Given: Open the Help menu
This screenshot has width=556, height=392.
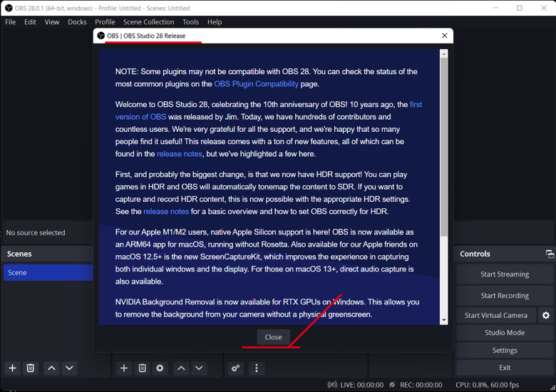Looking at the screenshot, I should (x=215, y=22).
